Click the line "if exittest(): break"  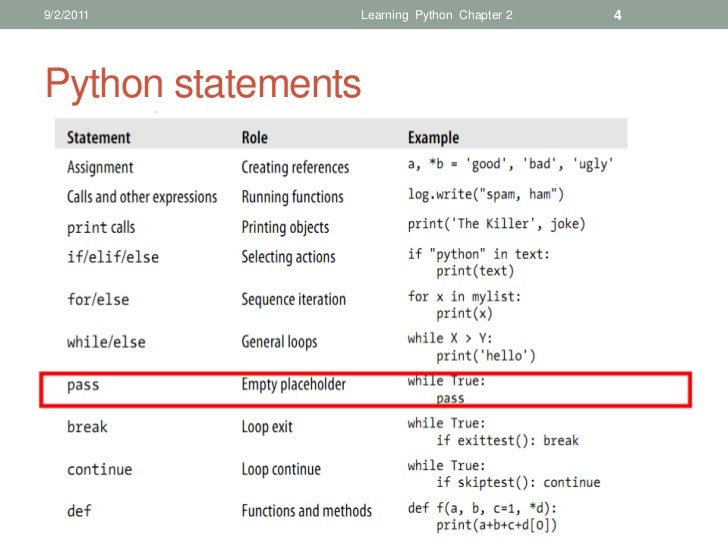[x=507, y=440]
